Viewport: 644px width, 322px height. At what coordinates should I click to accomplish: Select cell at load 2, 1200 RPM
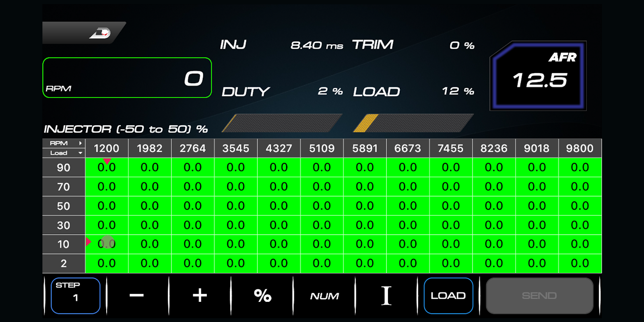click(x=107, y=264)
